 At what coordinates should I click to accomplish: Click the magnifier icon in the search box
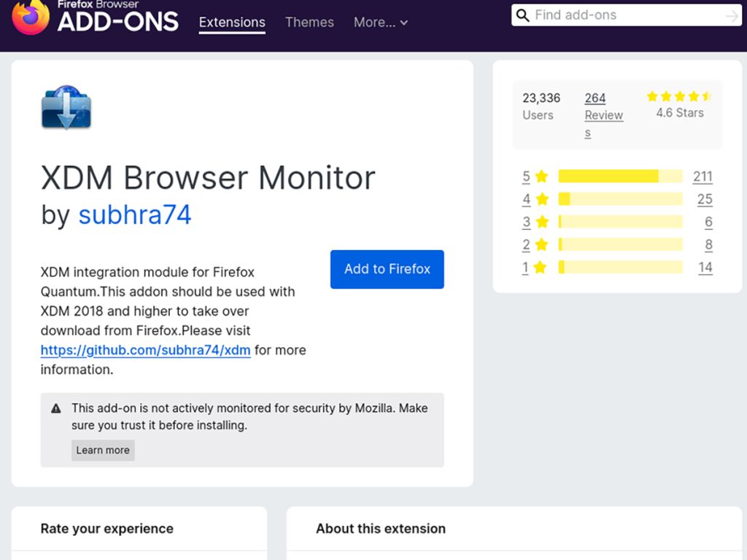click(x=523, y=15)
